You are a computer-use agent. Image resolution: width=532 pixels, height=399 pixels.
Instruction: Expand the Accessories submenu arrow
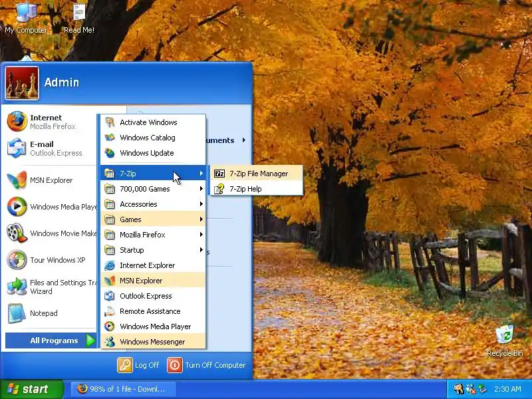tap(201, 204)
